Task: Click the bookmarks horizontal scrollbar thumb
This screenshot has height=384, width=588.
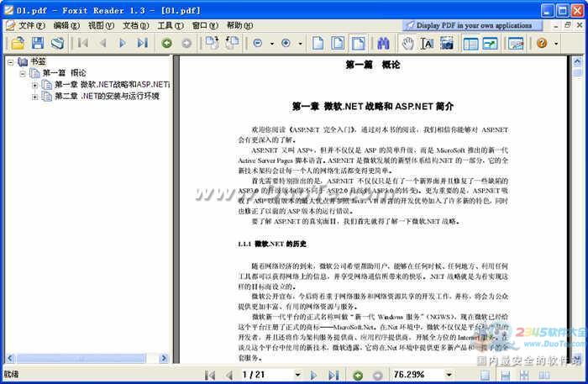Action: pos(81,358)
